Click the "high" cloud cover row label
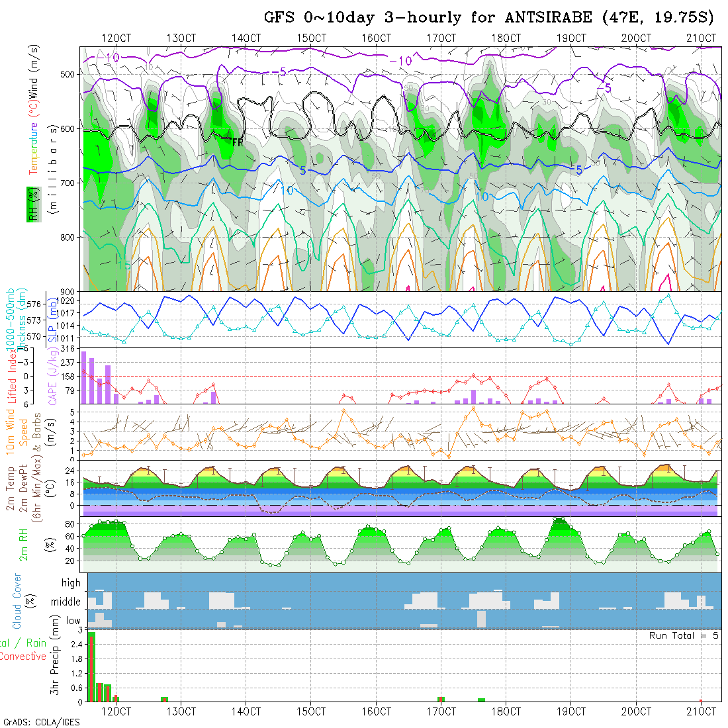The height and width of the screenshot is (728, 728). tap(71, 583)
